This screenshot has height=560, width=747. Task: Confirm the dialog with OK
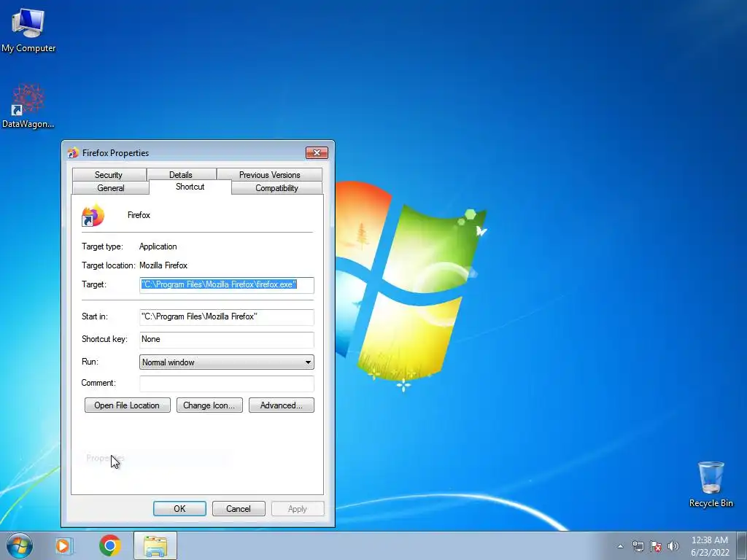pyautogui.click(x=179, y=508)
